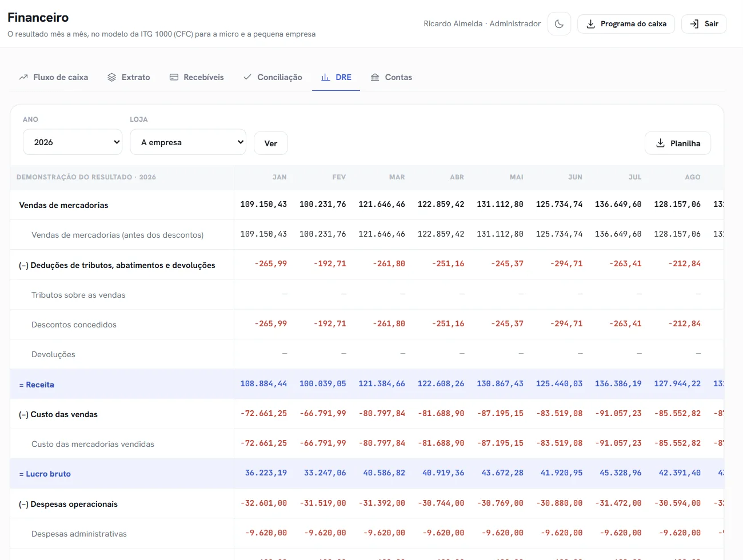This screenshot has height=560, width=743.
Task: Click the AGO column header
Action: [693, 177]
